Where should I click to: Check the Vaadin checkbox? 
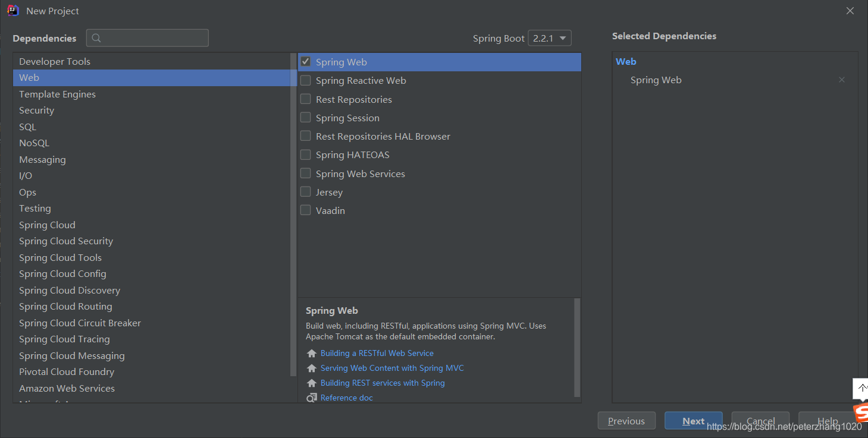pyautogui.click(x=306, y=210)
